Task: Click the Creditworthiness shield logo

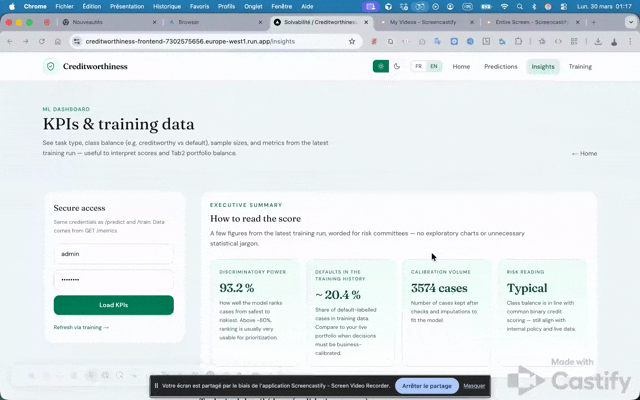Action: click(50, 67)
